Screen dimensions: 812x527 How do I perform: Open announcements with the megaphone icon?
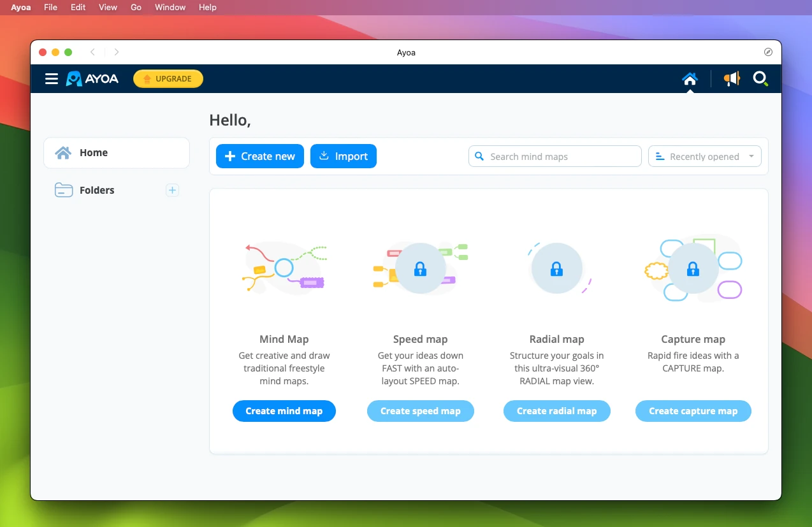pyautogui.click(x=731, y=78)
